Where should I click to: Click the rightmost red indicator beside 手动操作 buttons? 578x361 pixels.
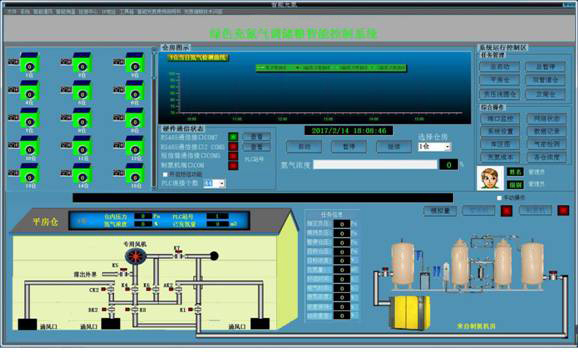[x=563, y=211]
